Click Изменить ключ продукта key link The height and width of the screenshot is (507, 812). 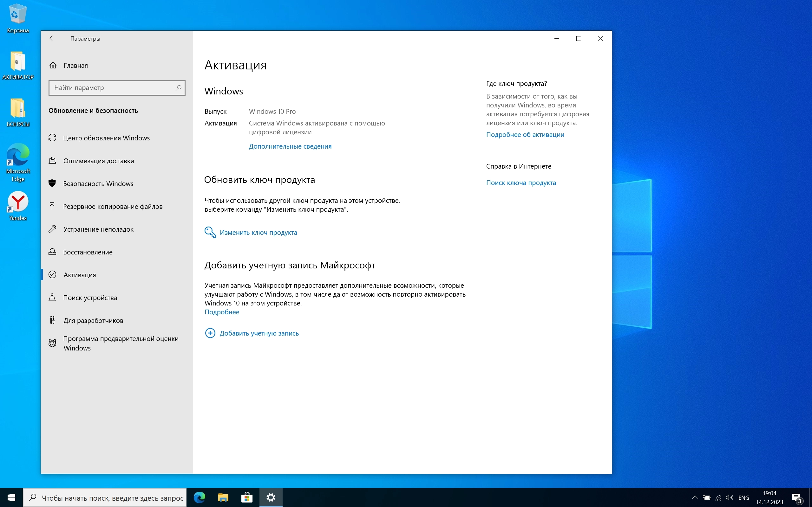pos(258,232)
